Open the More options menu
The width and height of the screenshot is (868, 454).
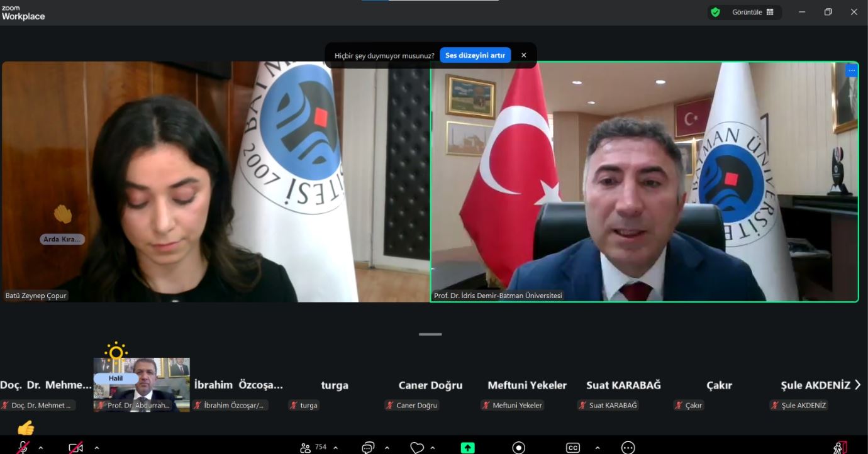pyautogui.click(x=627, y=447)
